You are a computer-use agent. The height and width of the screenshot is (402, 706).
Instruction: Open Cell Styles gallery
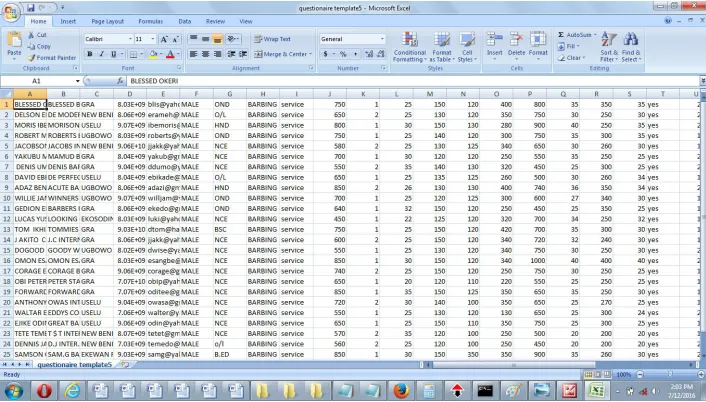[467, 47]
